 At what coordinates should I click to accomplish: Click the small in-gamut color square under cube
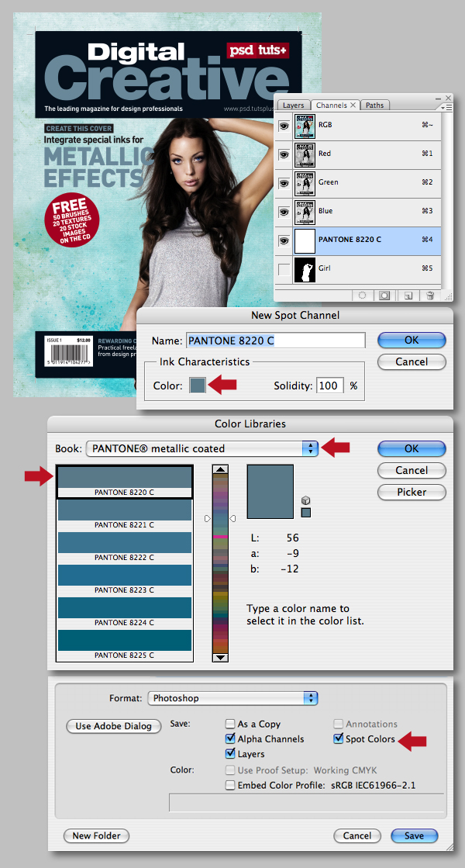[306, 513]
